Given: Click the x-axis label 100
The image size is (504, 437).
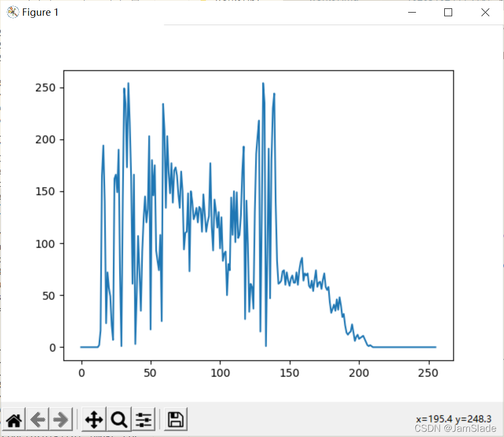Looking at the screenshot, I should click(220, 373).
